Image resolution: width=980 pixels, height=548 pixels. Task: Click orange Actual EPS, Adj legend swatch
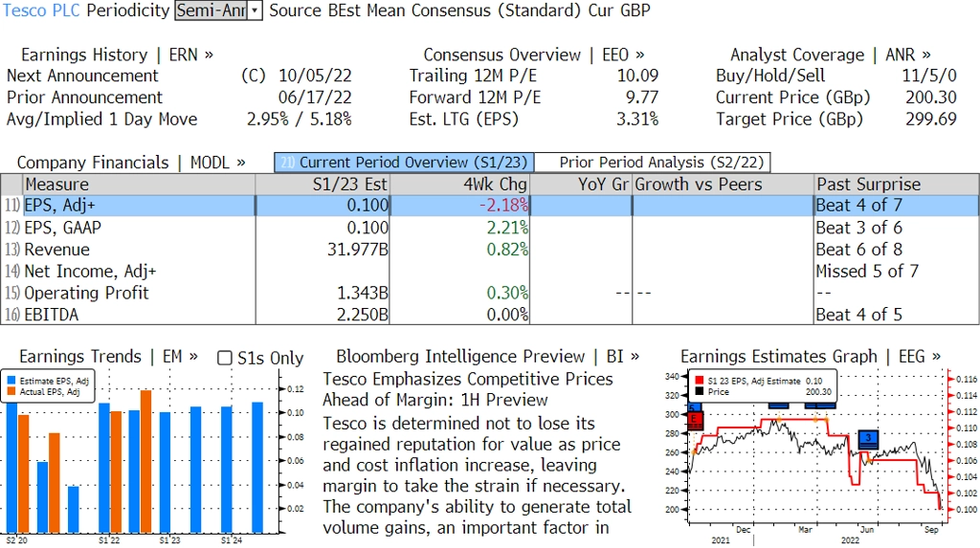11,392
